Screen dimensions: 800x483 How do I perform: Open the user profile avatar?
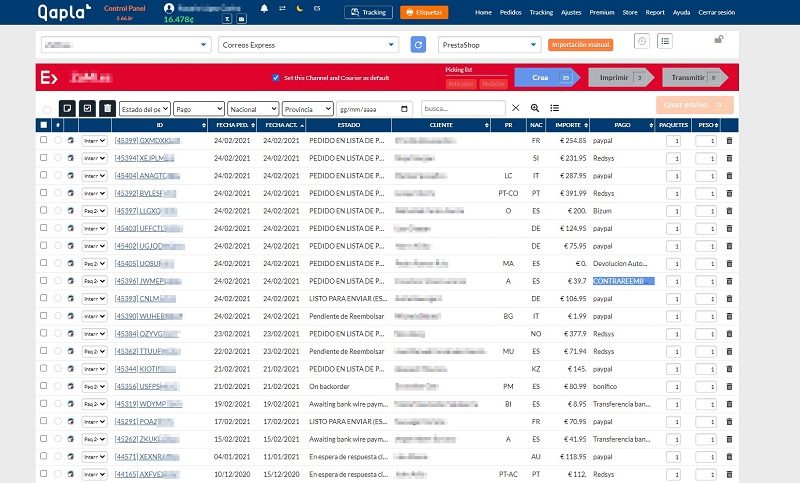[x=169, y=8]
